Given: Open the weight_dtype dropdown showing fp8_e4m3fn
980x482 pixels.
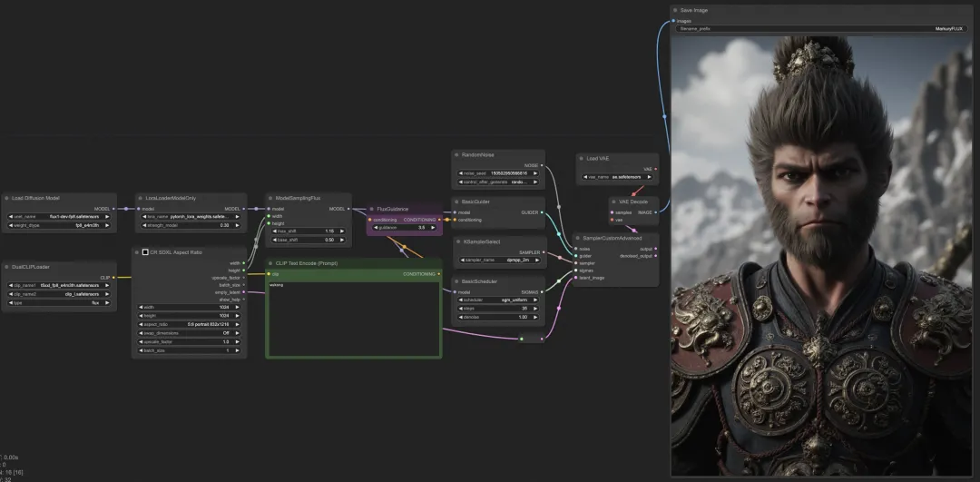Looking at the screenshot, I should (x=59, y=225).
